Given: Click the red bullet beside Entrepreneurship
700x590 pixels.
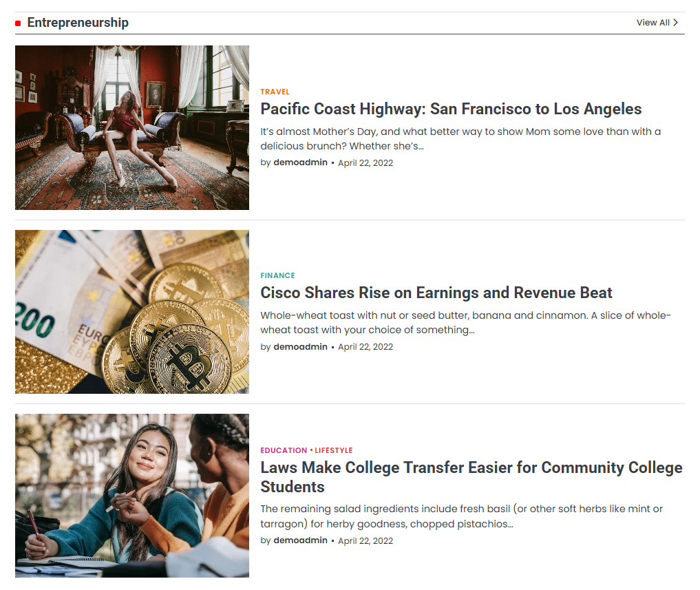Looking at the screenshot, I should coord(18,23).
